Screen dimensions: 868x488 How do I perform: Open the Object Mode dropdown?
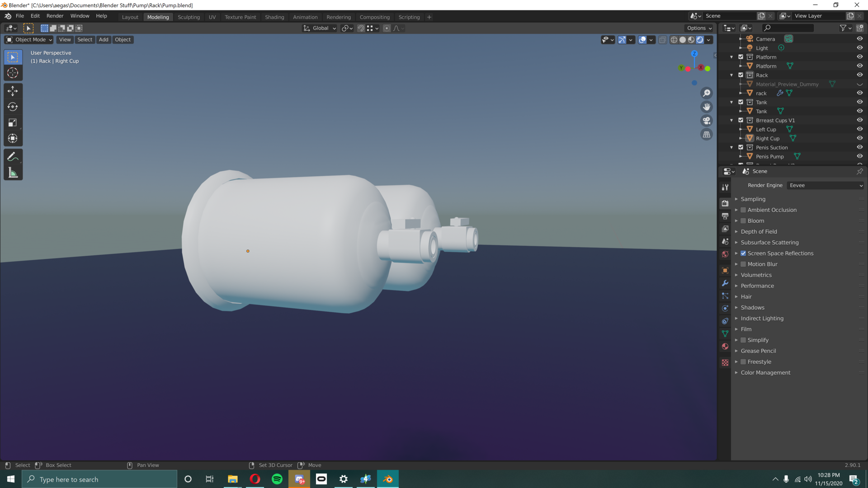click(x=29, y=40)
